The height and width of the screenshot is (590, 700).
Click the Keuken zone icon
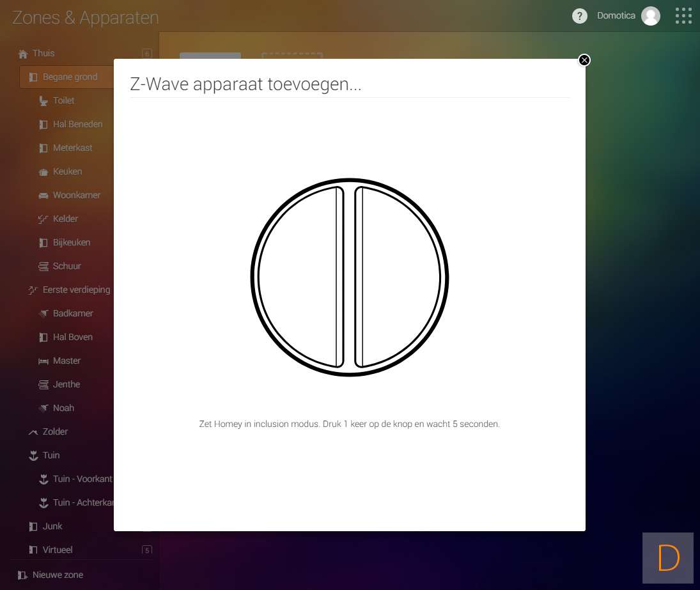coord(43,172)
